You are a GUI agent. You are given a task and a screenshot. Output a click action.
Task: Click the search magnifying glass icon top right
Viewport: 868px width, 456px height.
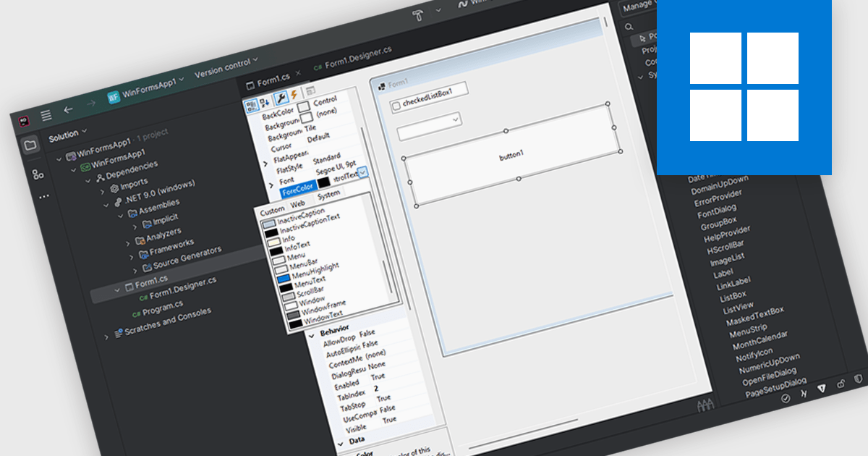point(629,27)
